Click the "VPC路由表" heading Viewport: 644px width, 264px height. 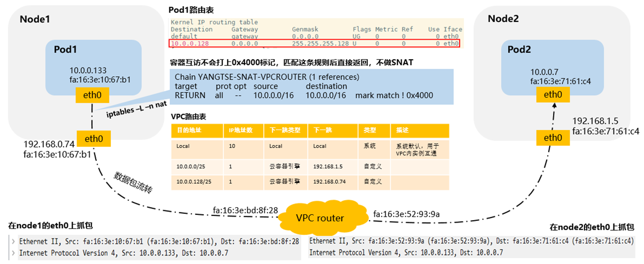[188, 117]
